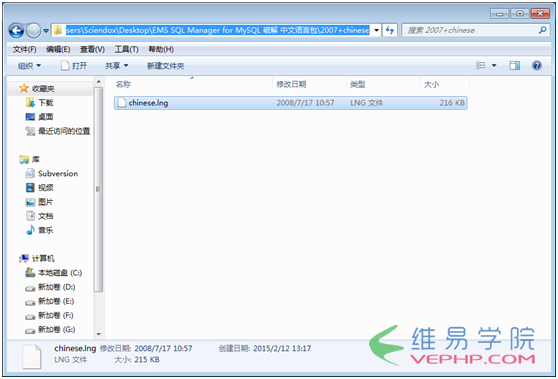The height and width of the screenshot is (379, 558).
Task: Click the 216 KB size cell
Action: pyautogui.click(x=452, y=103)
